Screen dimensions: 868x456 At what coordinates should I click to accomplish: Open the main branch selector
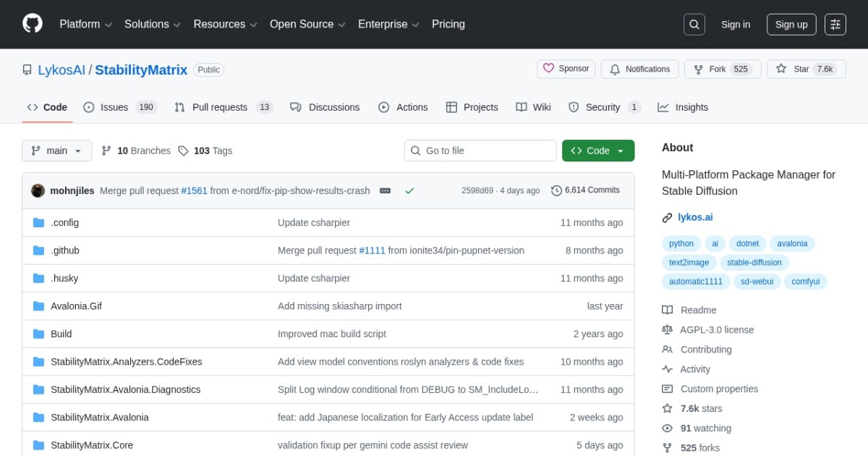(56, 151)
